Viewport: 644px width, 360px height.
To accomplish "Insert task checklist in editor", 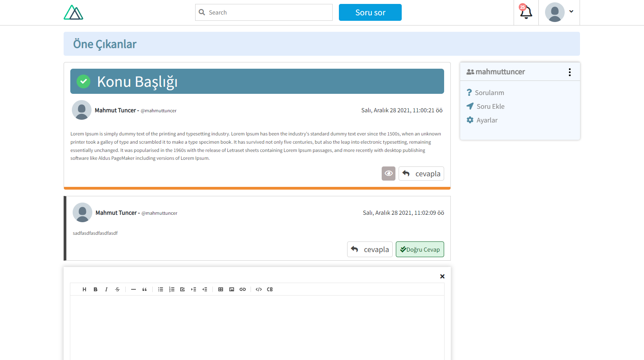I will 183,289.
